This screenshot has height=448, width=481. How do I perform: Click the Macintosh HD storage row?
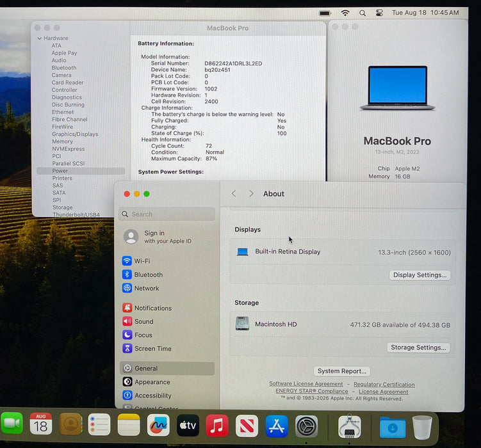coord(343,324)
